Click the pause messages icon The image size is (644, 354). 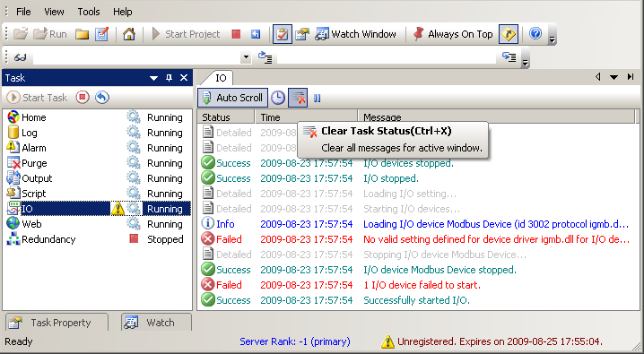tap(318, 98)
